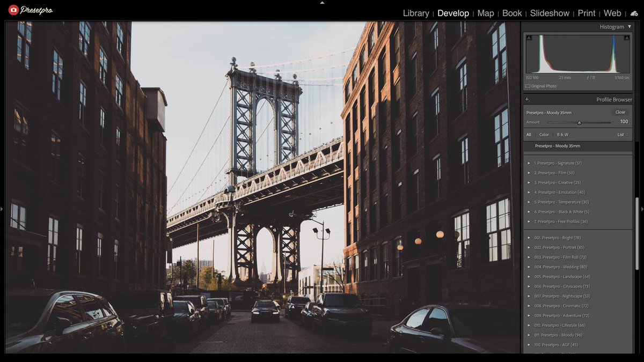Expand 6. Presetpro - Black & White group
Image resolution: width=644 pixels, height=362 pixels.
529,212
